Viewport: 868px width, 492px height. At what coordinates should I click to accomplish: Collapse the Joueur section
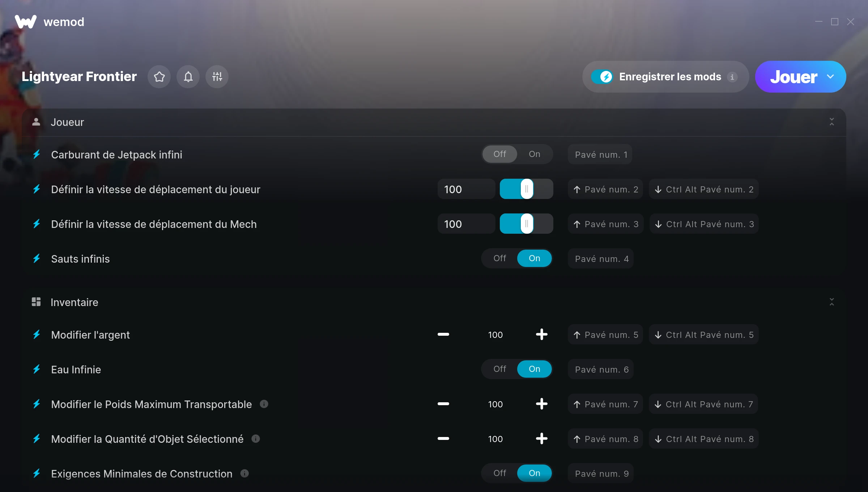[x=832, y=122]
